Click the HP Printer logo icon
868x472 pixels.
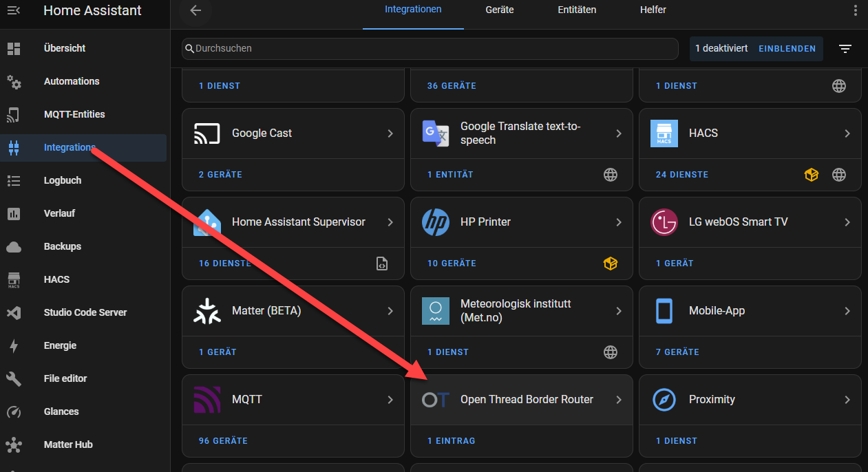point(436,222)
